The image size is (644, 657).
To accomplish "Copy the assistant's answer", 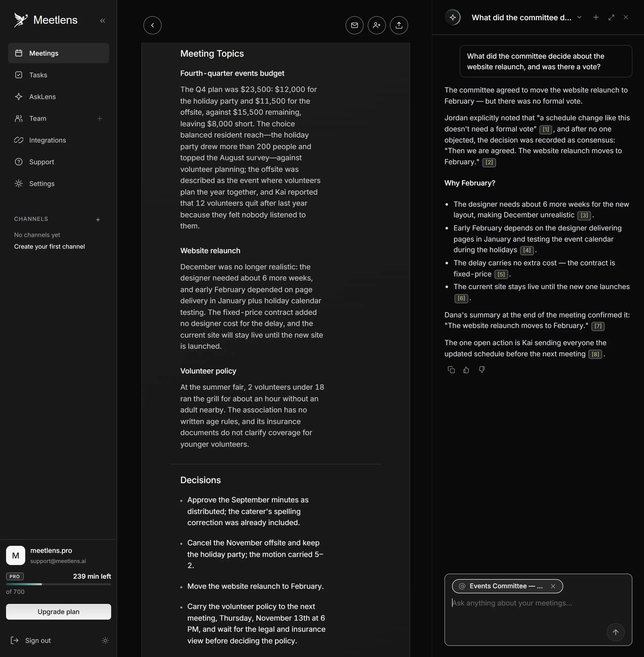I will 451,370.
